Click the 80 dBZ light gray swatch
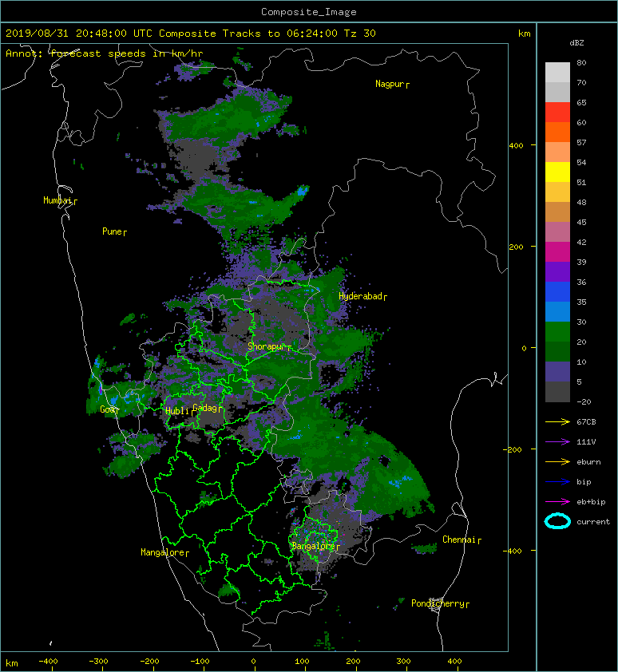This screenshot has height=672, width=618. (x=557, y=72)
